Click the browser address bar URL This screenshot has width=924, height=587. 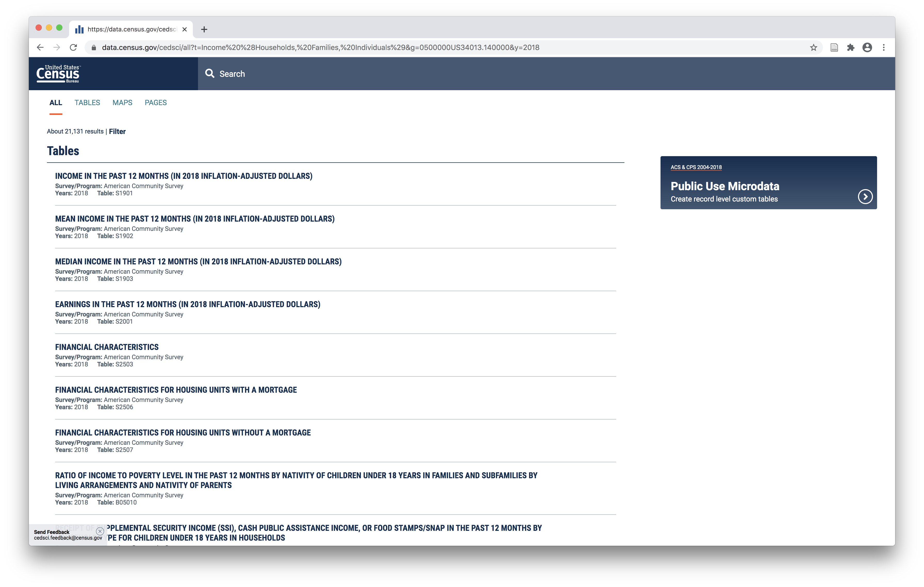(320, 48)
